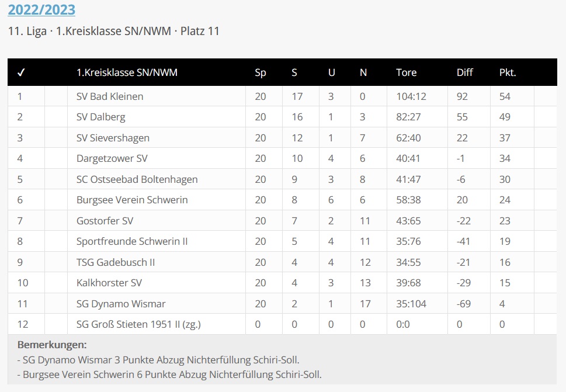566x392 pixels.
Task: Click the Tore column header
Action: (x=406, y=73)
